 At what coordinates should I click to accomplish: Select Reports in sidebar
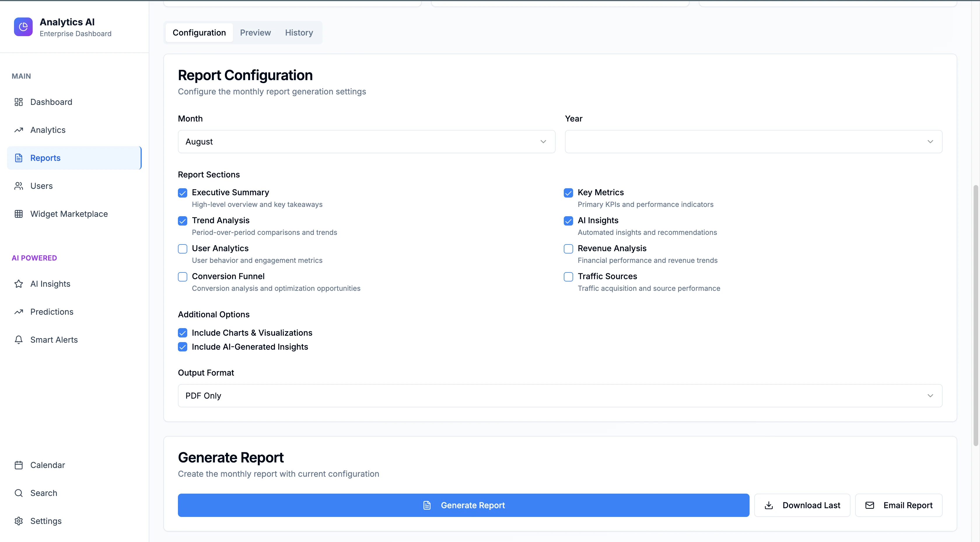74,158
